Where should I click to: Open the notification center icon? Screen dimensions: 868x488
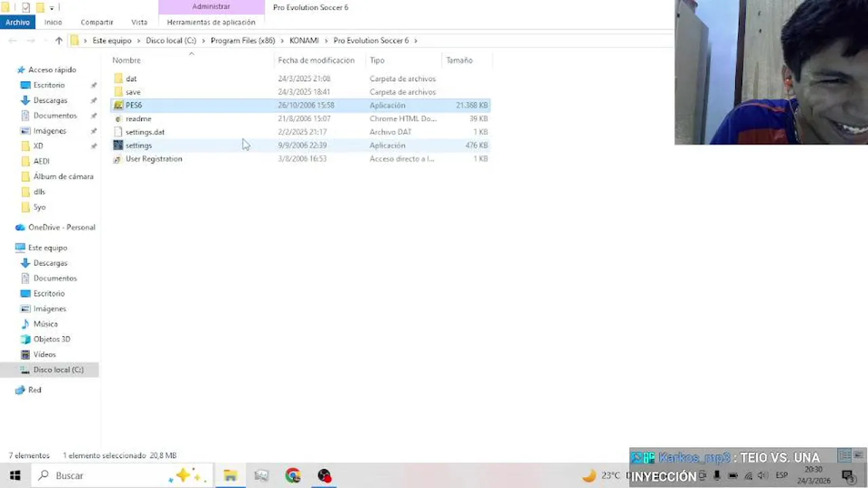pyautogui.click(x=848, y=476)
